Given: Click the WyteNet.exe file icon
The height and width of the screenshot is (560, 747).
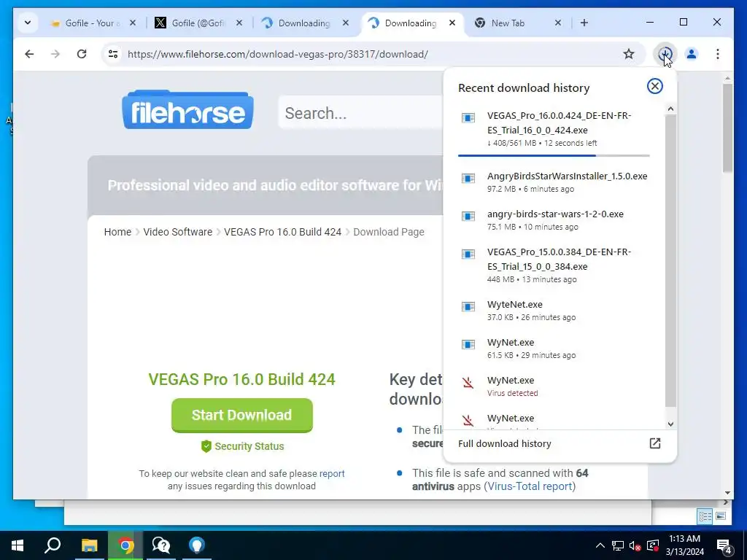Looking at the screenshot, I should click(468, 306).
